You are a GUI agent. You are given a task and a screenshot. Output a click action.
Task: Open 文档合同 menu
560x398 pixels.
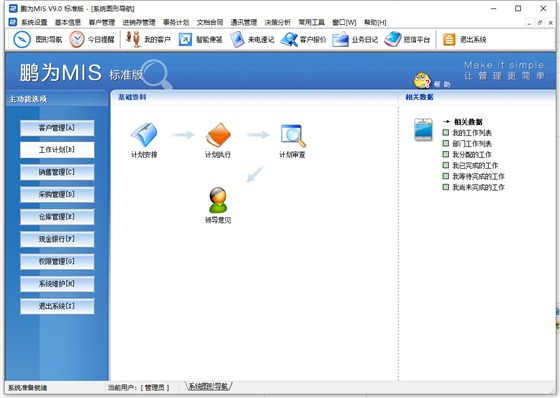click(x=210, y=23)
